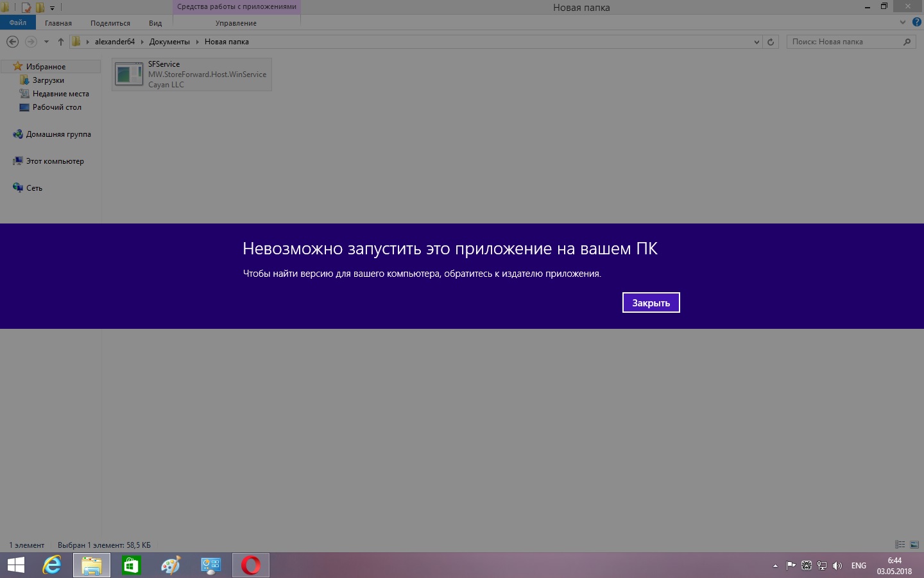Viewport: 924px width, 578px height.
Task: Click Документы in the address path
Action: pyautogui.click(x=169, y=42)
